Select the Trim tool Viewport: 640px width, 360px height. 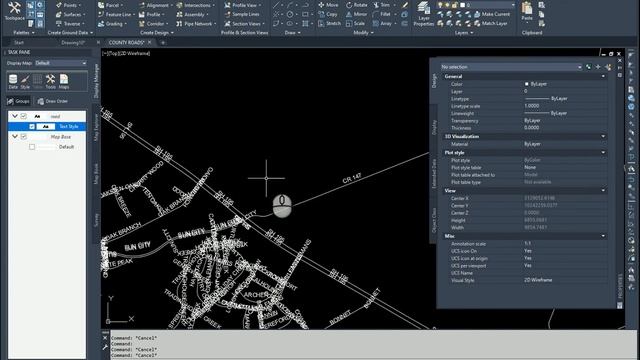[382, 5]
